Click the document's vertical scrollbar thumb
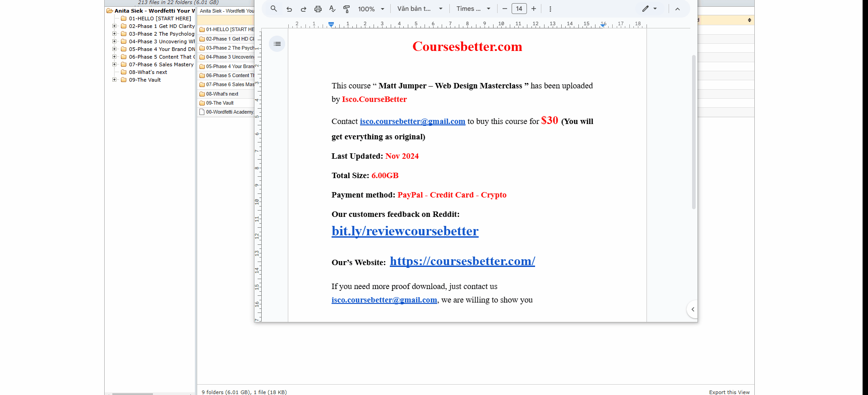 pyautogui.click(x=694, y=132)
